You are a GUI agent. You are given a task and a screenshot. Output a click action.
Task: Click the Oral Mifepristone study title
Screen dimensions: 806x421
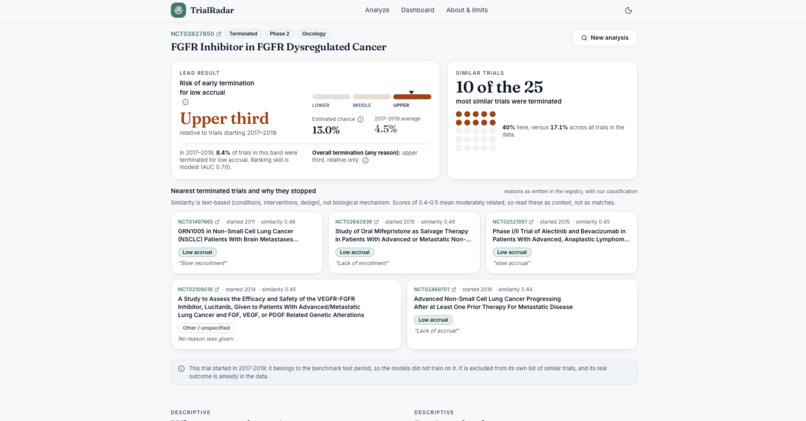coord(403,235)
